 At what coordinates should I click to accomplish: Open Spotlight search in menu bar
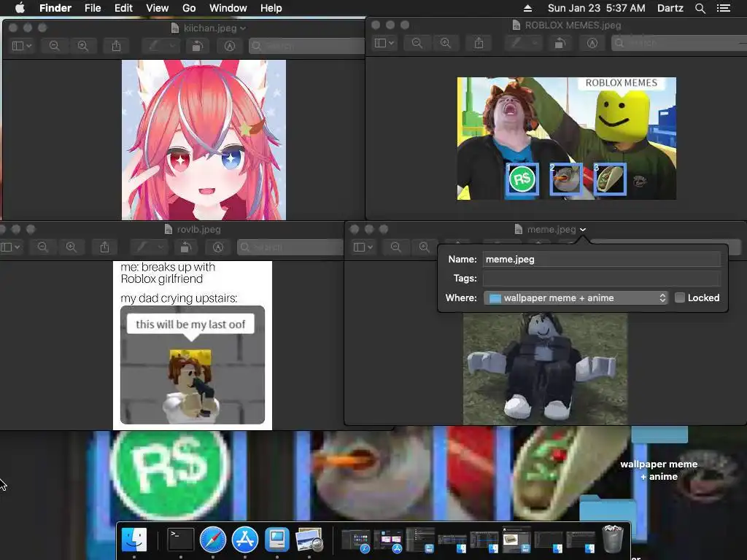[700, 8]
